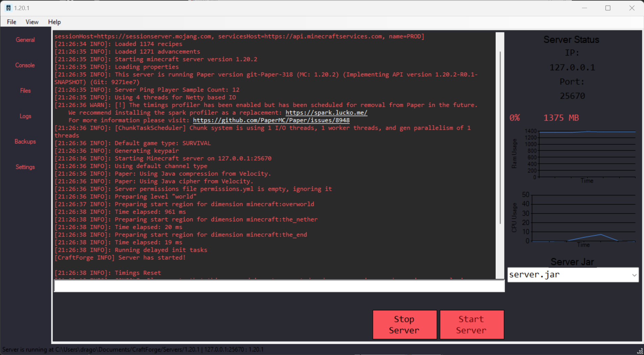Screen dimensions: 644x355
Task: Open the Files sidebar tab
Action: click(x=25, y=91)
